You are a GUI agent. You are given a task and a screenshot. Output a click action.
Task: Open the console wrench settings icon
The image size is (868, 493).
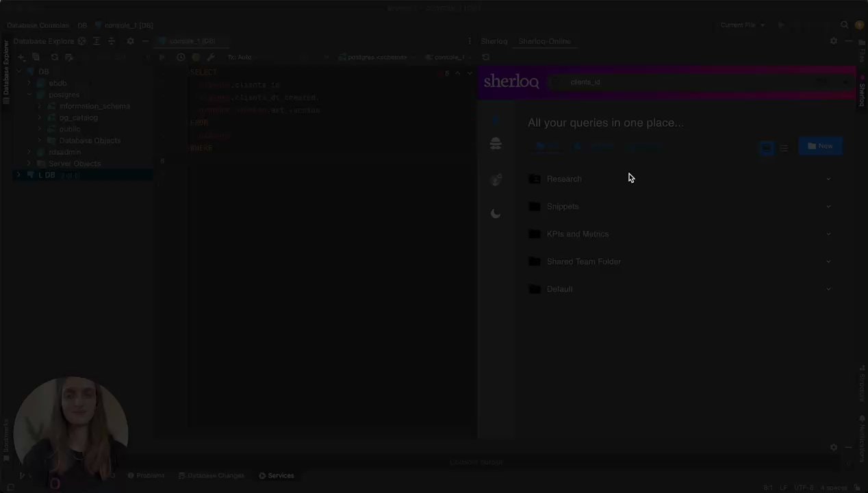[x=211, y=58]
